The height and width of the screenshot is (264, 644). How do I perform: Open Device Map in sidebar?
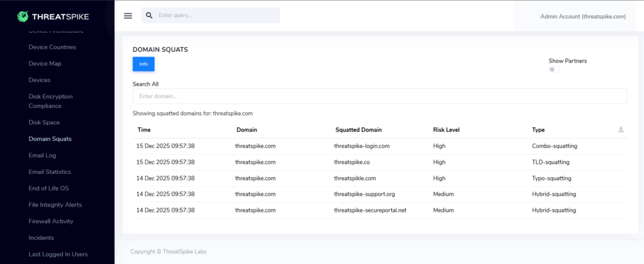[x=45, y=64]
